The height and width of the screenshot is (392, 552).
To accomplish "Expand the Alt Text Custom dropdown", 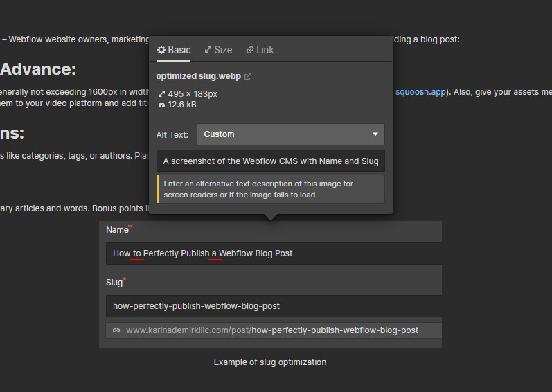I will (x=291, y=134).
